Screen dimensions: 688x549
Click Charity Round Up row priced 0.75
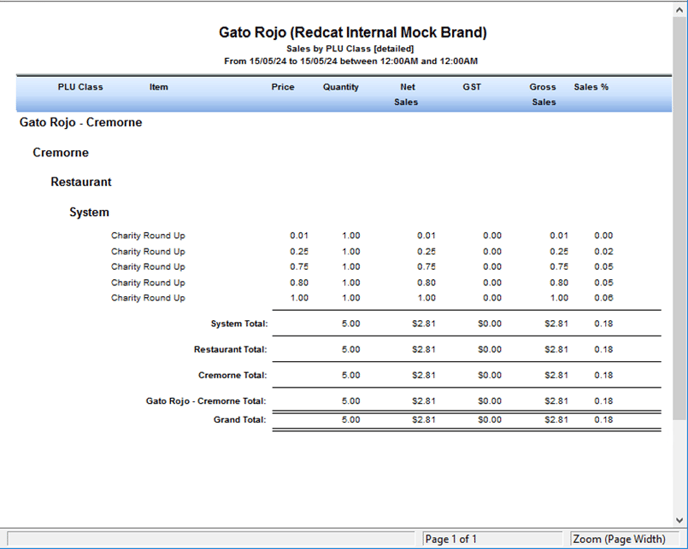click(362, 267)
